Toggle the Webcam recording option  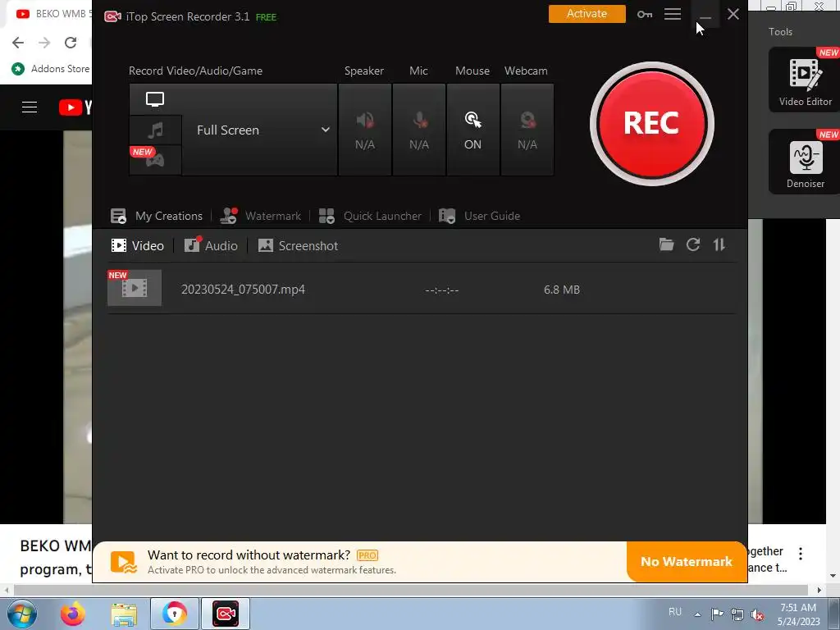[x=527, y=130]
